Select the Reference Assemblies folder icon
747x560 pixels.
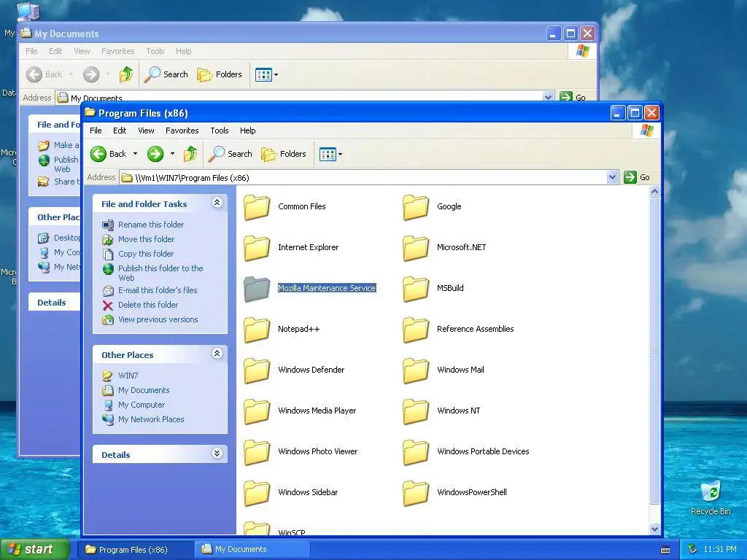(x=416, y=330)
